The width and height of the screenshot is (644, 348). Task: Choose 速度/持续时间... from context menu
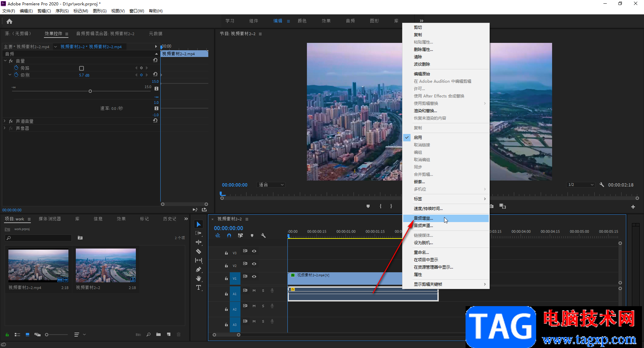[446, 208]
